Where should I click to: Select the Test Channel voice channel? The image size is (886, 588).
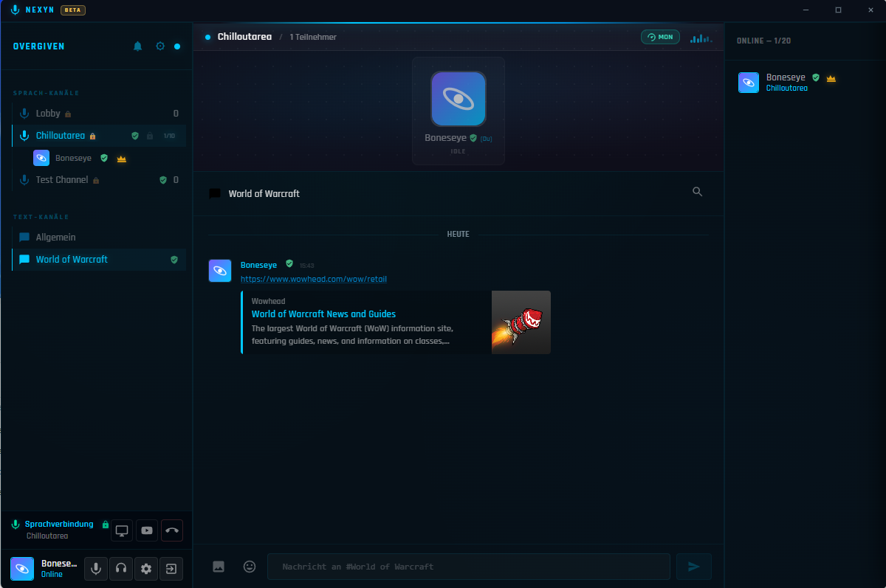point(99,180)
